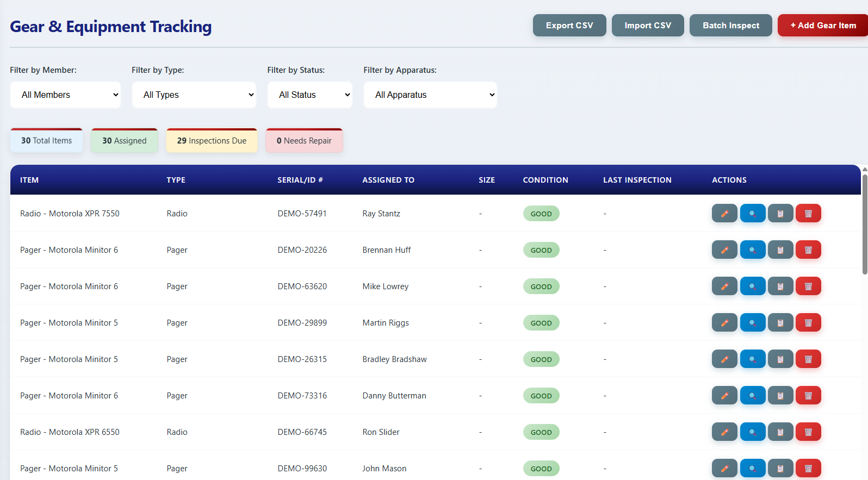Click the Export CSV button
868x480 pixels.
pyautogui.click(x=569, y=26)
